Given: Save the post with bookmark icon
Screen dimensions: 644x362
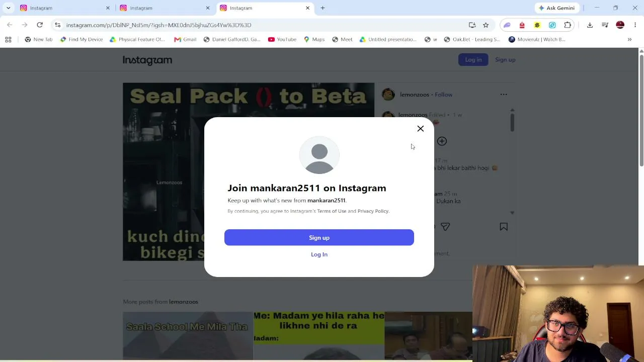Looking at the screenshot, I should [x=504, y=227].
